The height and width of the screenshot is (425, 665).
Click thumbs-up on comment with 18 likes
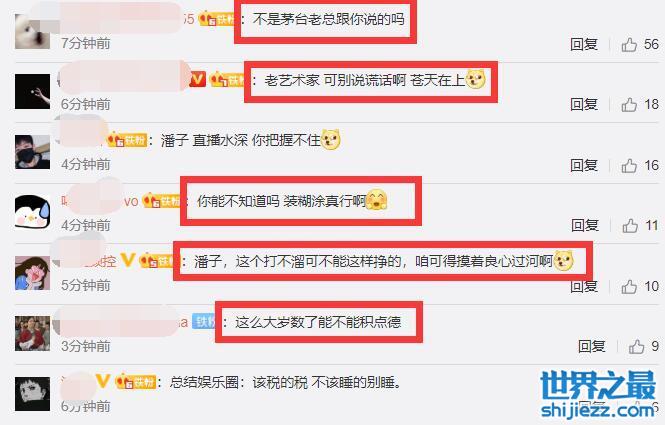coord(629,104)
